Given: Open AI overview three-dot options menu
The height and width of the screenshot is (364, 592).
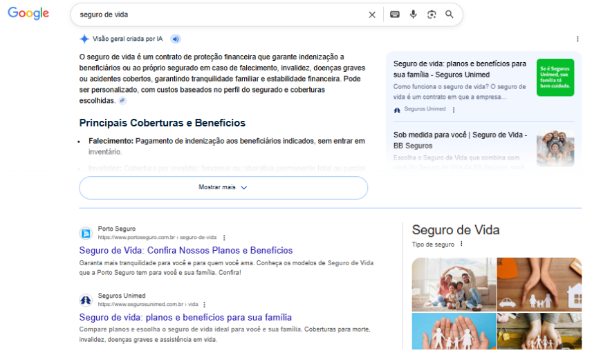Looking at the screenshot, I should (x=577, y=39).
